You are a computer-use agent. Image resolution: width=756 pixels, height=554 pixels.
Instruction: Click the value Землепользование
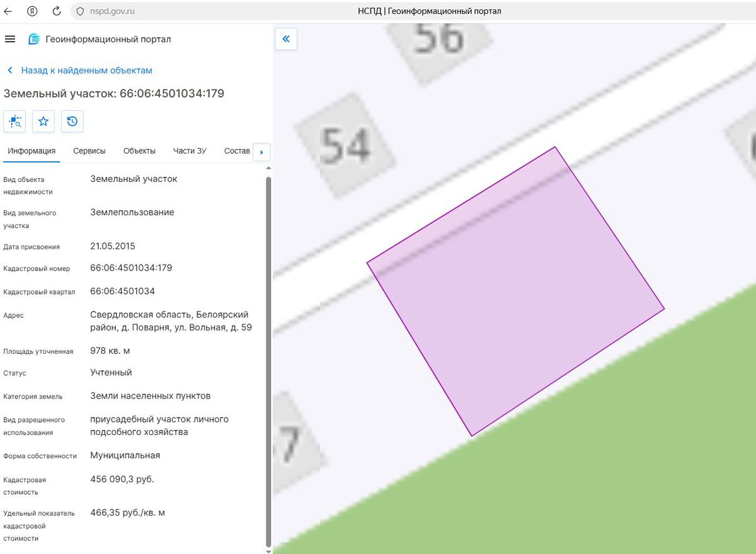coord(132,213)
